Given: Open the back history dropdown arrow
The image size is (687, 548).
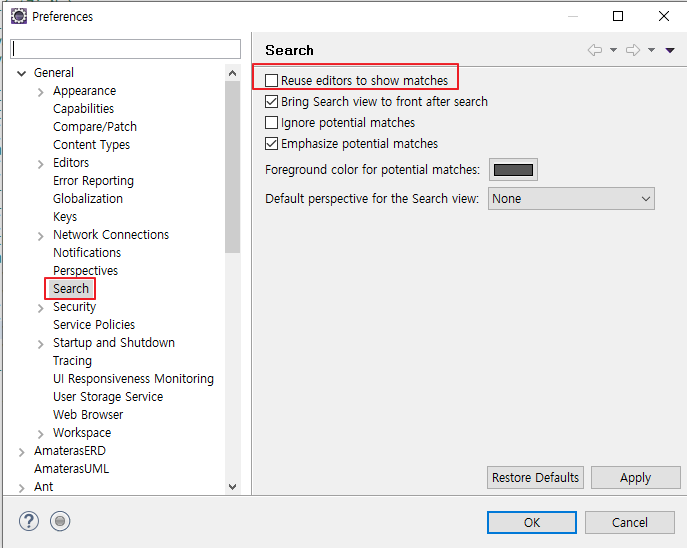Looking at the screenshot, I should [x=613, y=50].
